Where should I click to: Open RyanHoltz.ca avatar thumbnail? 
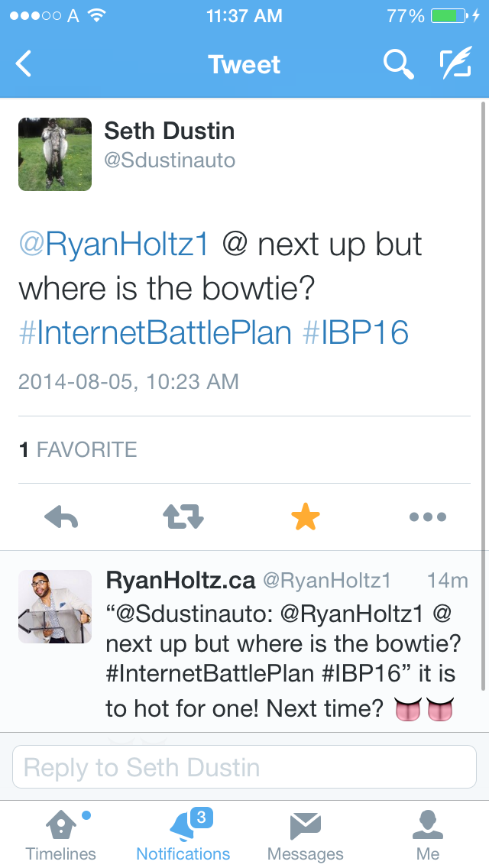tap(55, 607)
